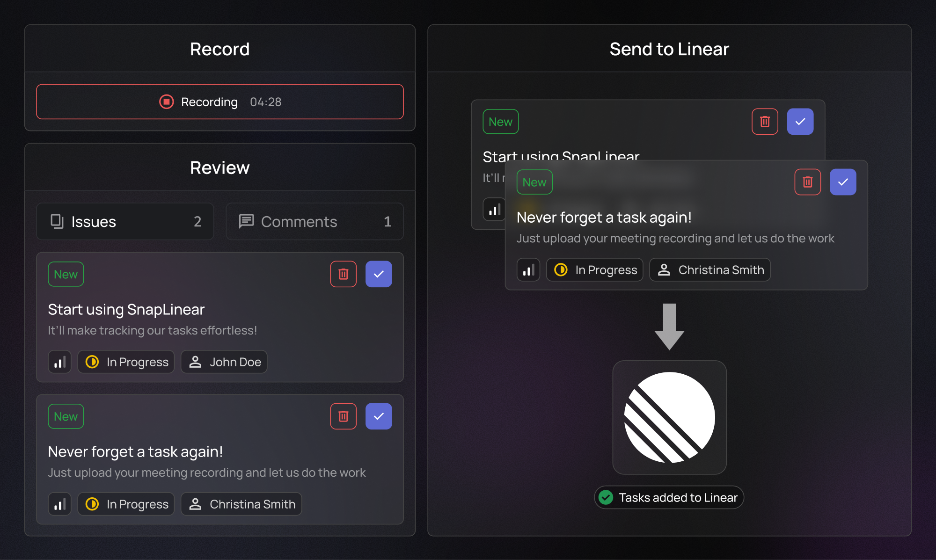Click the Comments speech bubble icon
Screen dimensions: 936x560
tap(246, 221)
